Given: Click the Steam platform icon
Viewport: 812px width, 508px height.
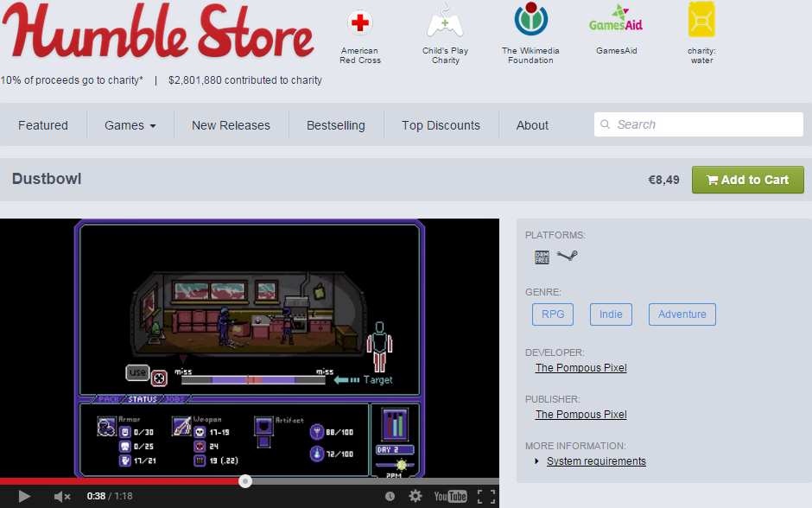Looking at the screenshot, I should 567,255.
